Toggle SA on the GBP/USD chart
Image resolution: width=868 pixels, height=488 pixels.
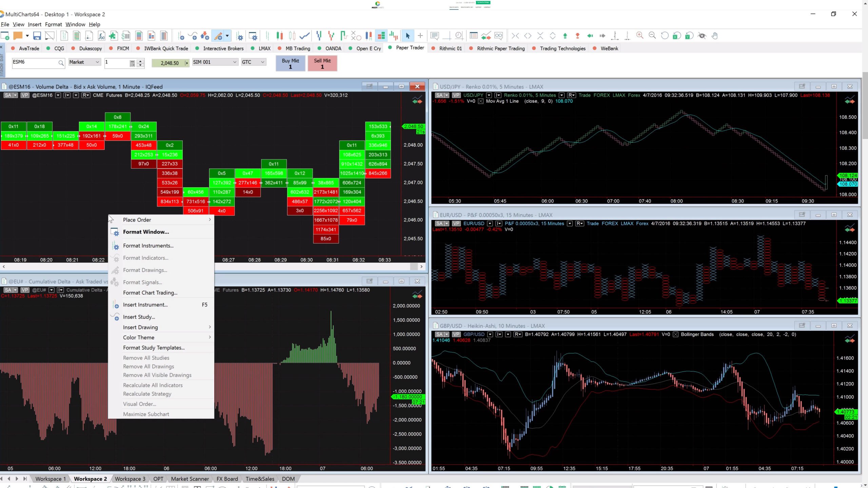[x=439, y=334]
